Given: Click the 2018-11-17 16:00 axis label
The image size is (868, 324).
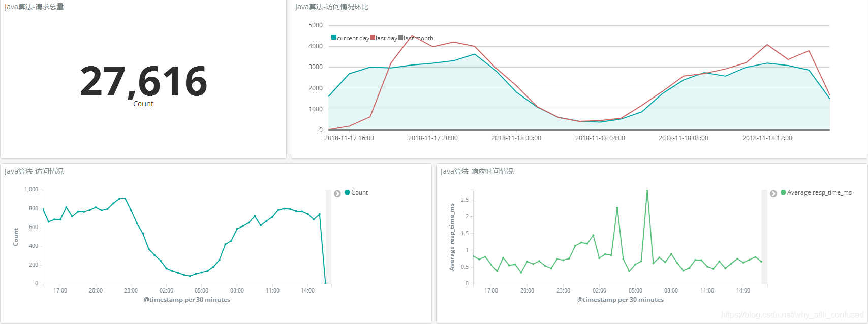Looking at the screenshot, I should point(349,138).
